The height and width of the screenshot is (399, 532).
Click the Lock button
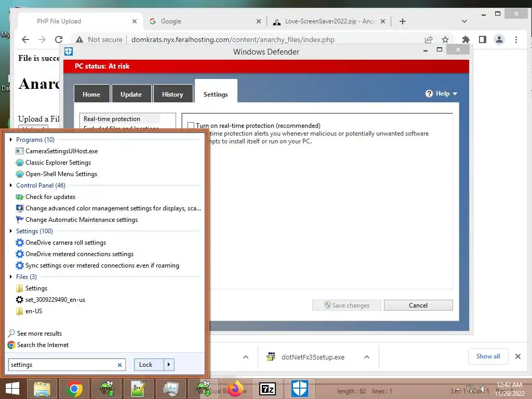click(x=149, y=365)
